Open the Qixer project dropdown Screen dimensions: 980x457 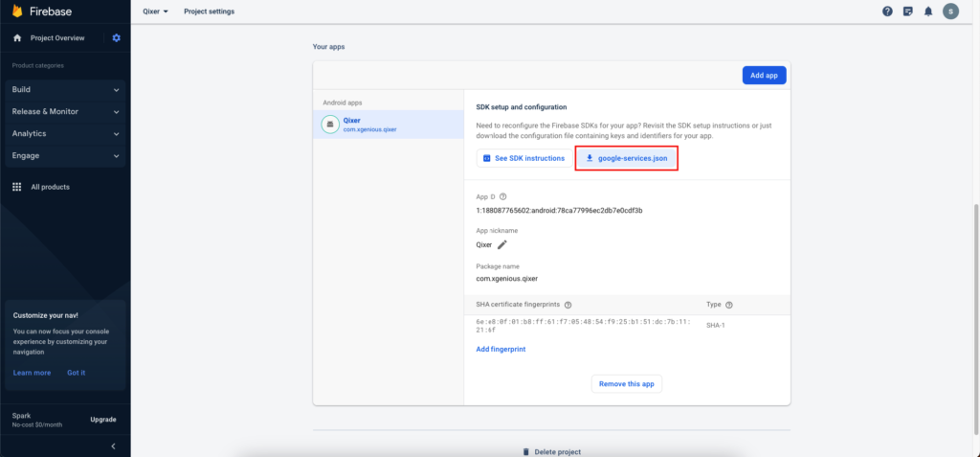[156, 11]
